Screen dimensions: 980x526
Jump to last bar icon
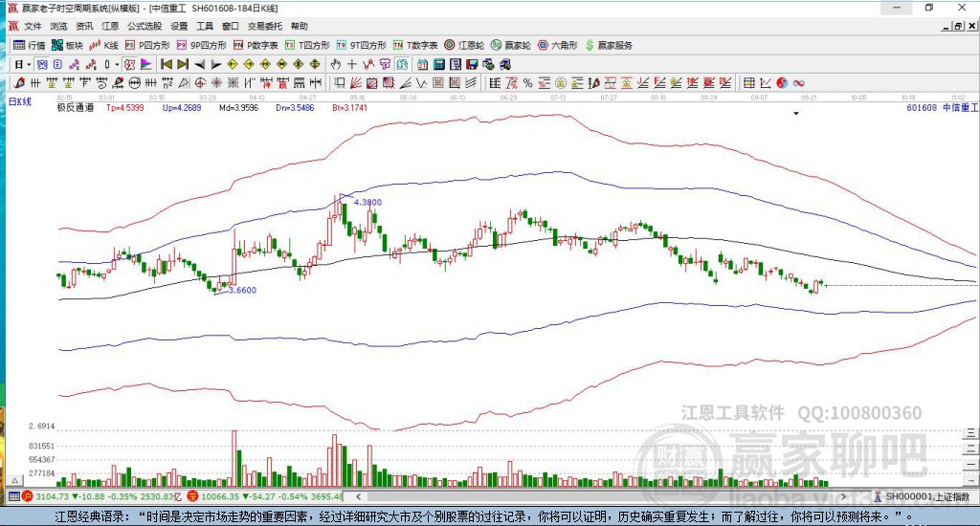click(183, 64)
